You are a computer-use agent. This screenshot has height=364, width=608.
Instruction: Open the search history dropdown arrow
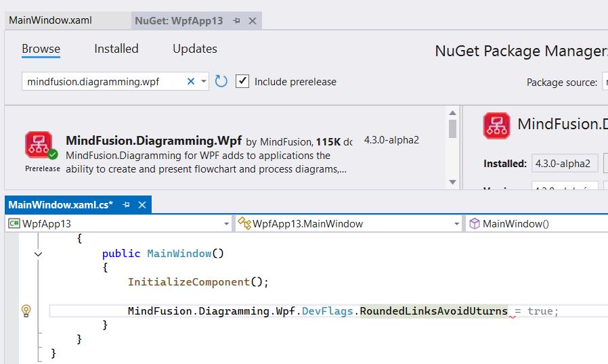(203, 82)
